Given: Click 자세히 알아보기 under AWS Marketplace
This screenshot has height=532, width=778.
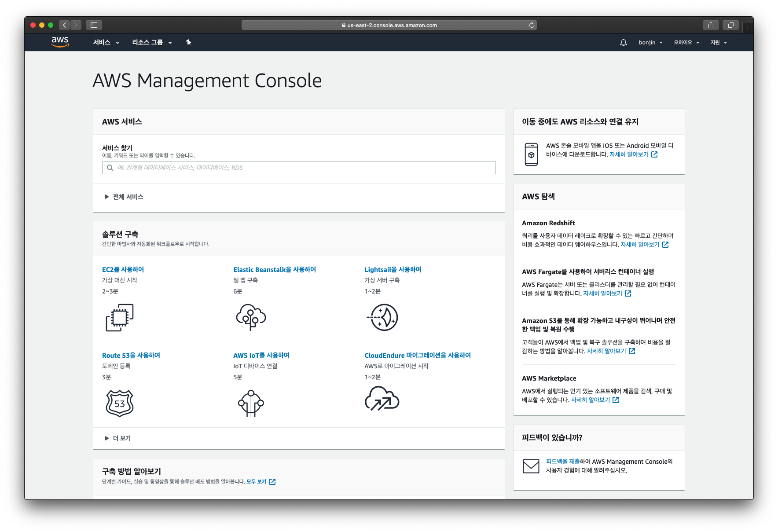Looking at the screenshot, I should (590, 400).
